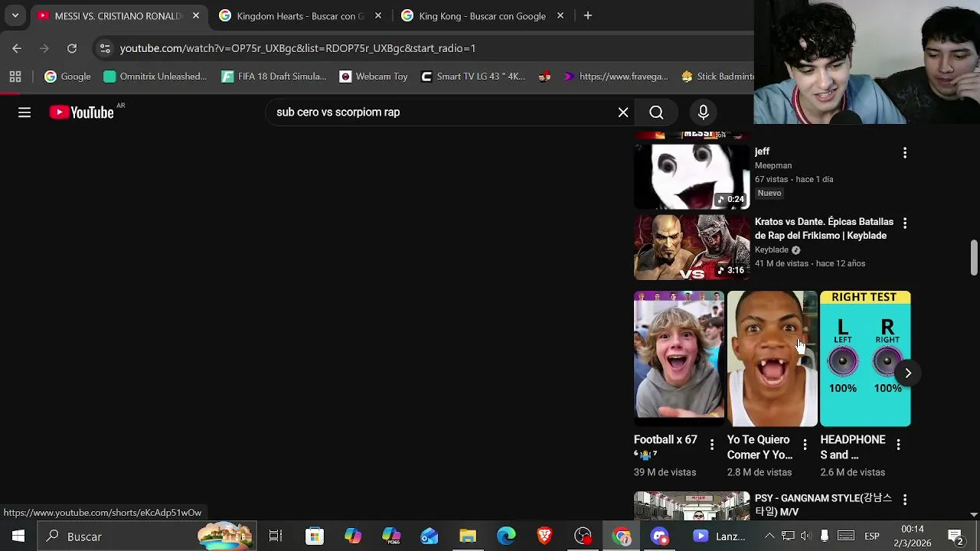The height and width of the screenshot is (551, 980).
Task: Open the Keyblade channel name
Action: (x=772, y=250)
